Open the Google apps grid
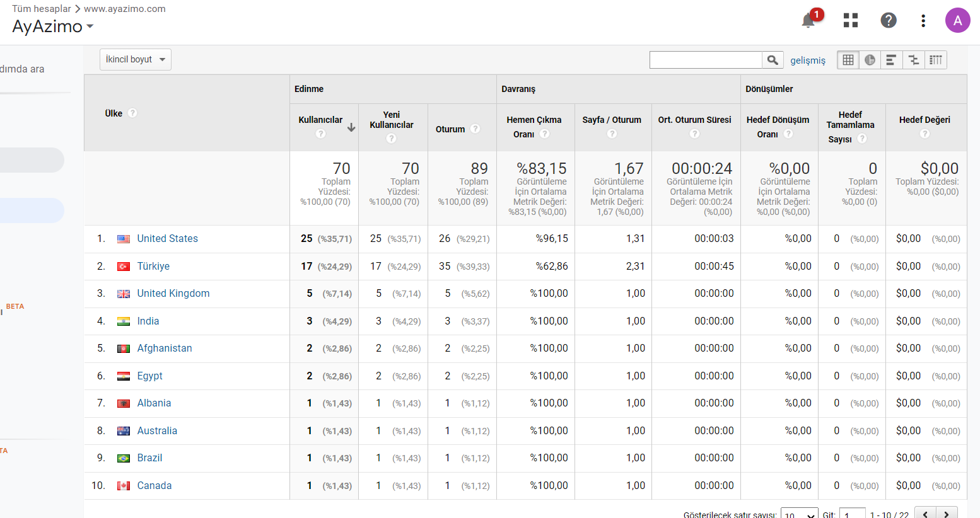 [851, 20]
